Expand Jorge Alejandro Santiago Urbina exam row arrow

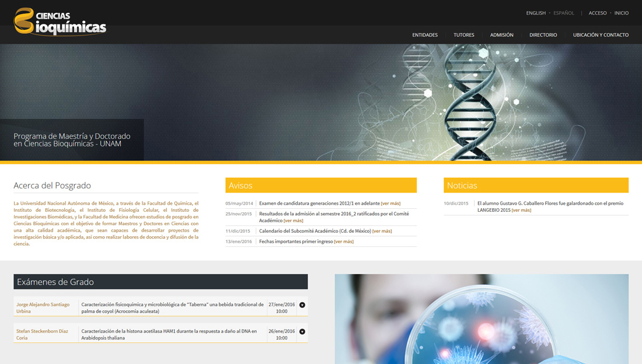pos(302,305)
